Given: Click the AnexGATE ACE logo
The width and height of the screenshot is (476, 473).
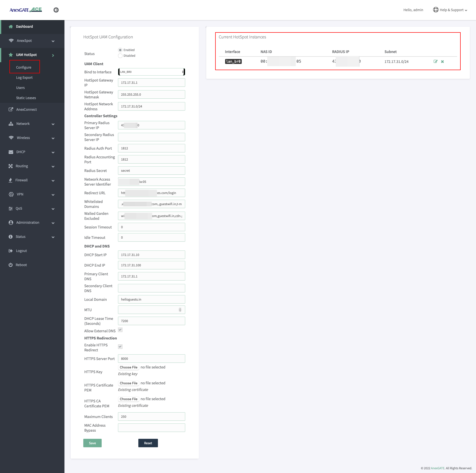Looking at the screenshot, I should (x=26, y=10).
